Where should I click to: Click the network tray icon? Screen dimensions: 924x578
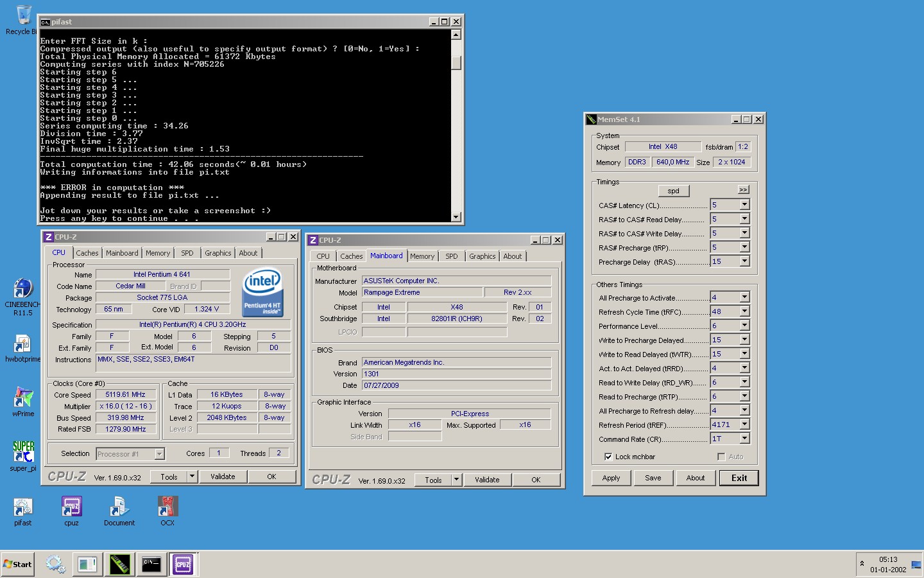pyautogui.click(x=916, y=565)
